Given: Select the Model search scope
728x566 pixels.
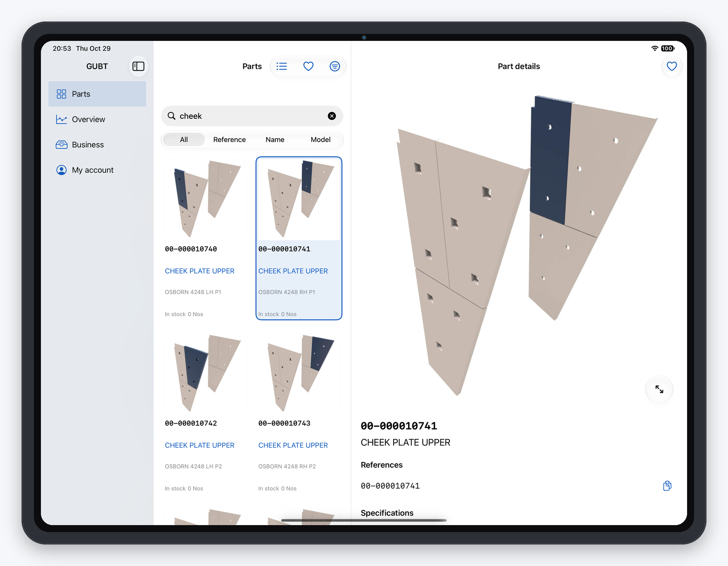Looking at the screenshot, I should [x=320, y=140].
